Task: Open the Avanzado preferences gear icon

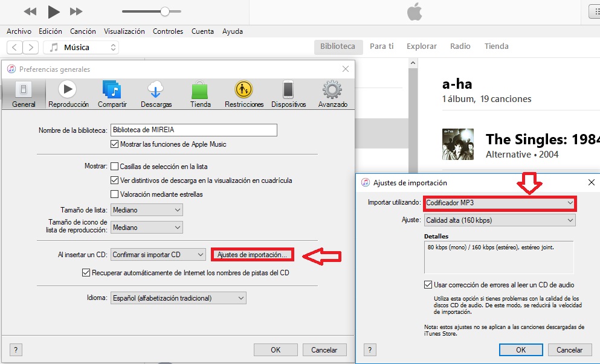Action: (x=332, y=94)
